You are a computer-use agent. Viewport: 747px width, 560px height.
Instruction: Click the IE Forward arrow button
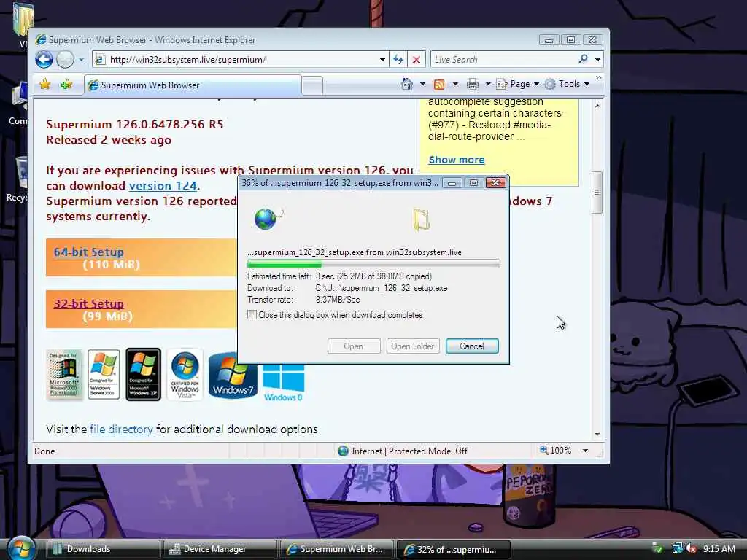coord(65,60)
